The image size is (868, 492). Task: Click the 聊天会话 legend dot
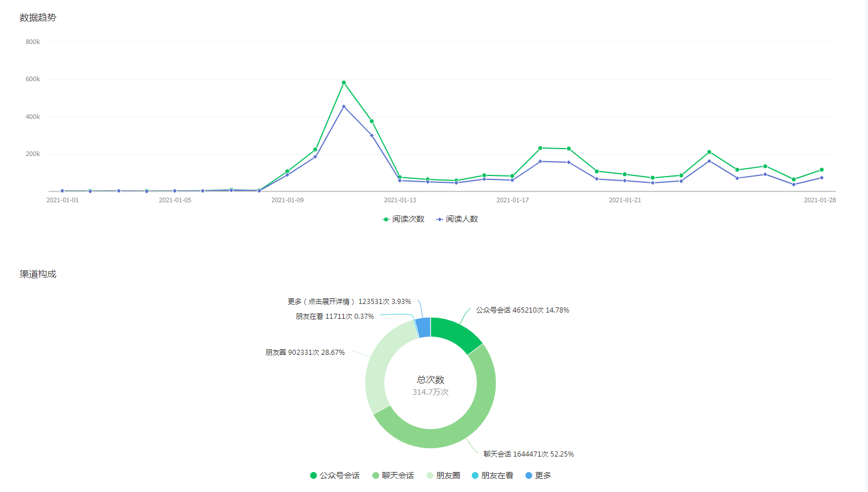[x=375, y=475]
